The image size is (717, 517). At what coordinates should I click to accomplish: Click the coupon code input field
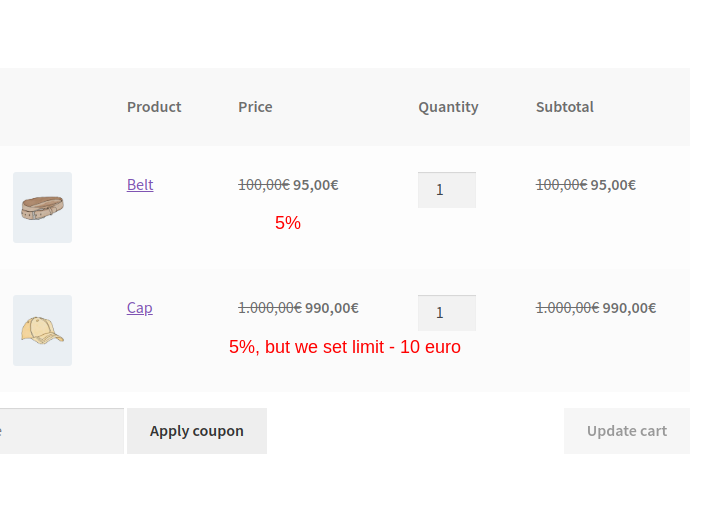pos(60,431)
